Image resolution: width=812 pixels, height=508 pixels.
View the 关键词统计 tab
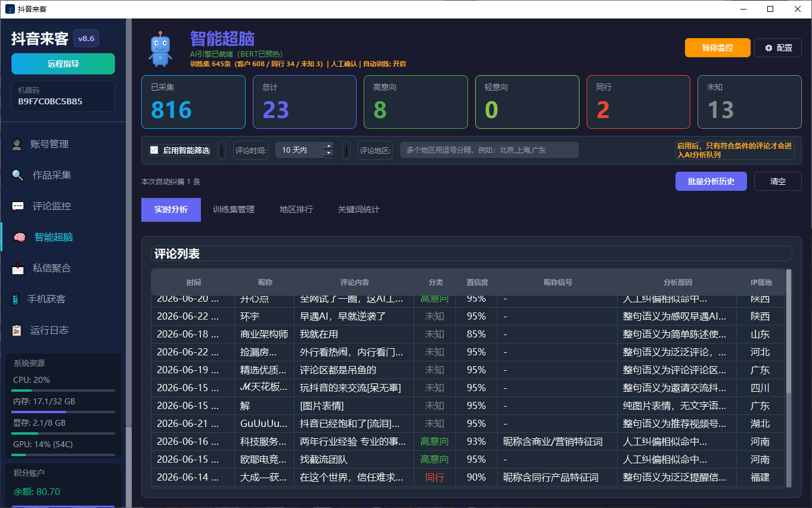tap(358, 210)
